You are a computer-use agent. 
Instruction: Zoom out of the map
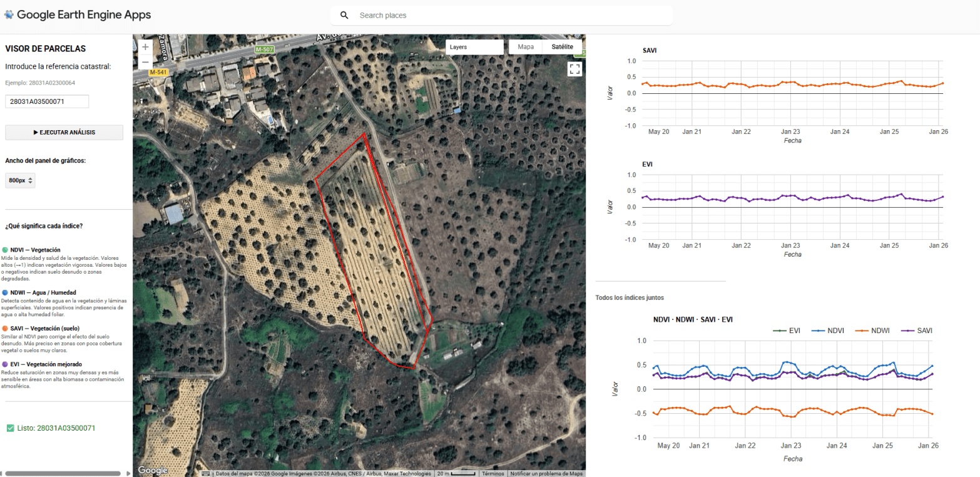click(x=145, y=63)
